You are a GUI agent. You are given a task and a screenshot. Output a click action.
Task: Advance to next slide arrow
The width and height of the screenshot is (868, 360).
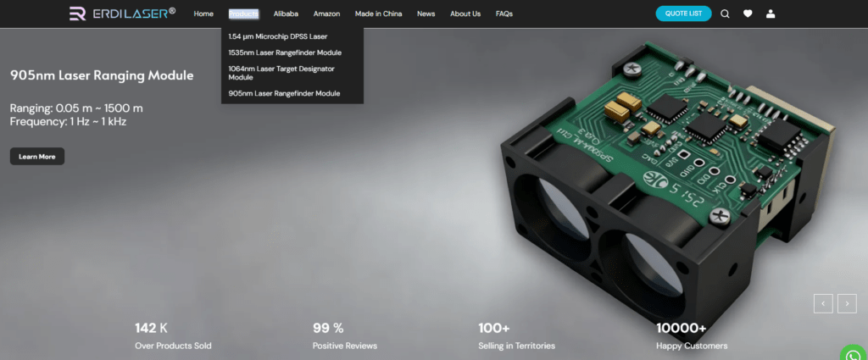click(847, 303)
